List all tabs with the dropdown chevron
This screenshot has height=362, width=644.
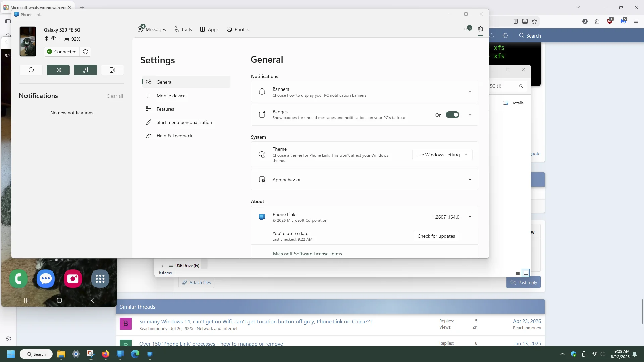click(x=578, y=7)
